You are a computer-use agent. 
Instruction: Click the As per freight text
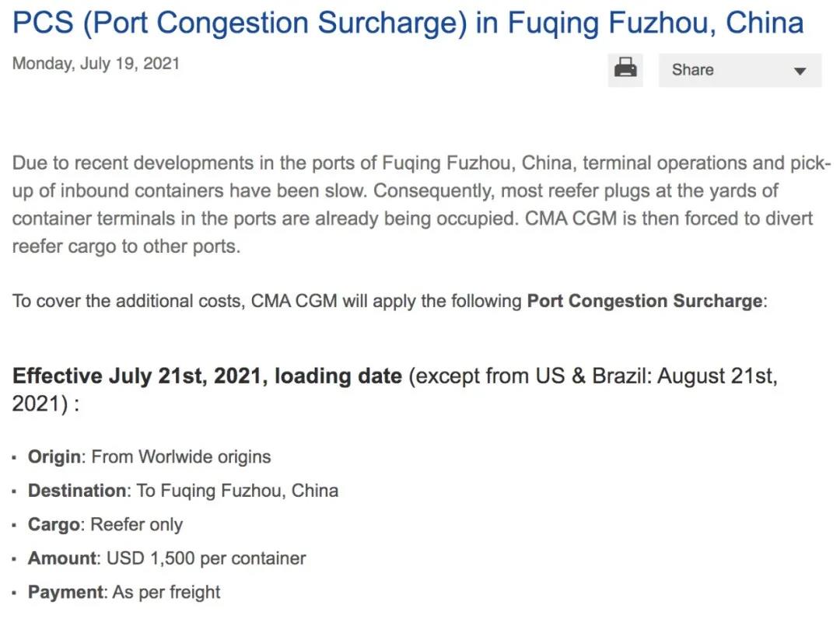[166, 592]
